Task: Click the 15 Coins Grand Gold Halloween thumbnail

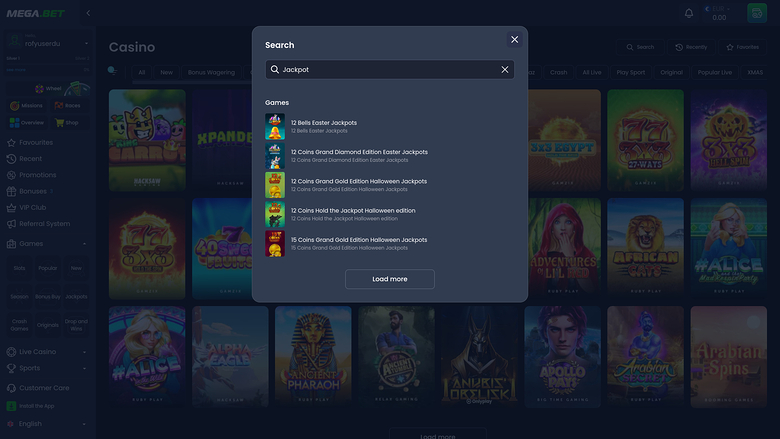Action: (275, 243)
